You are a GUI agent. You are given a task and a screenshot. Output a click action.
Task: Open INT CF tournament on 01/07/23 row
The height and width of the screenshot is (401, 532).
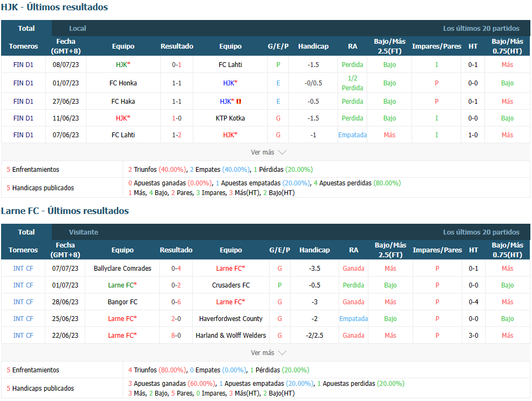pyautogui.click(x=23, y=285)
